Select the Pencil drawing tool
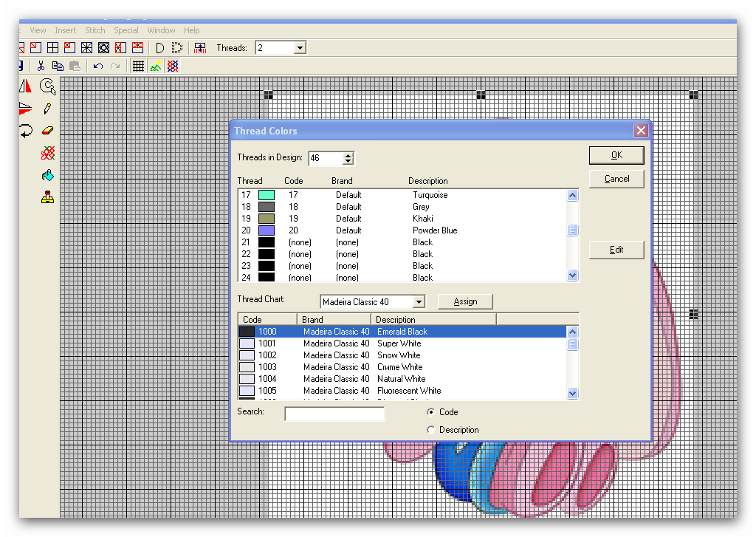The image size is (756, 537). tap(48, 109)
